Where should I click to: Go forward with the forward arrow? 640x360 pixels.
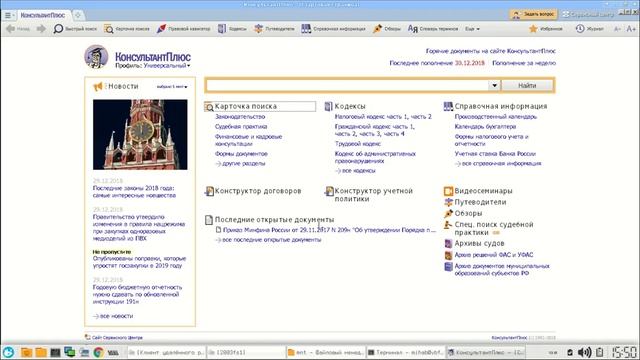coord(41,29)
